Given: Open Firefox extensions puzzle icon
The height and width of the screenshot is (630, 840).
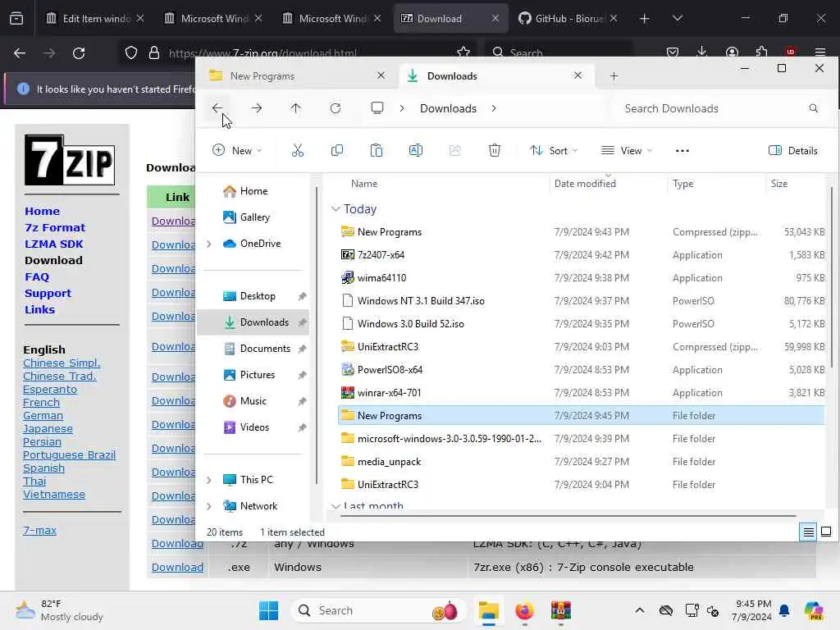Looking at the screenshot, I should 761,52.
